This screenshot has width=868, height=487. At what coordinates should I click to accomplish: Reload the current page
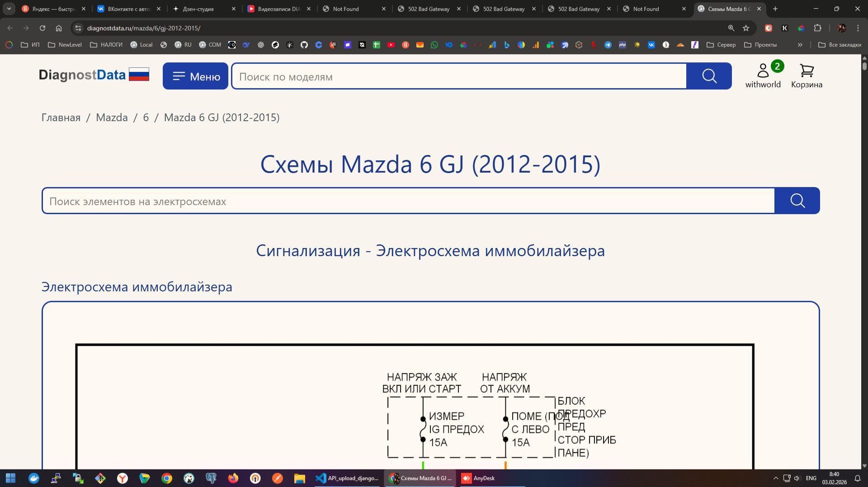click(42, 28)
